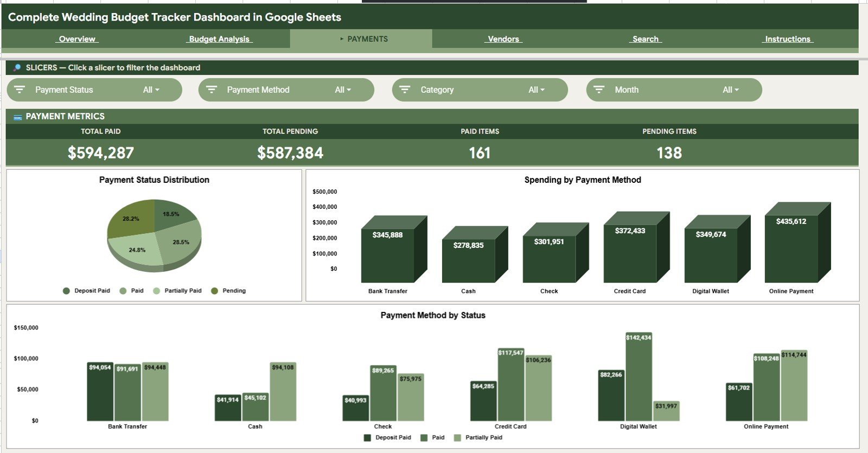Click Deposit Paid legend entry in bottom chart

pyautogui.click(x=387, y=438)
